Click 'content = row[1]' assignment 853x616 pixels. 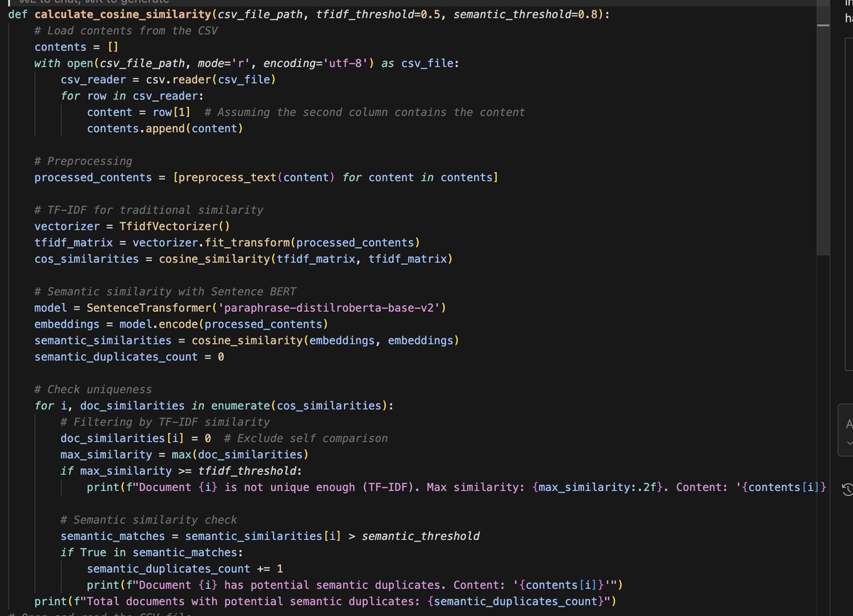(x=139, y=112)
